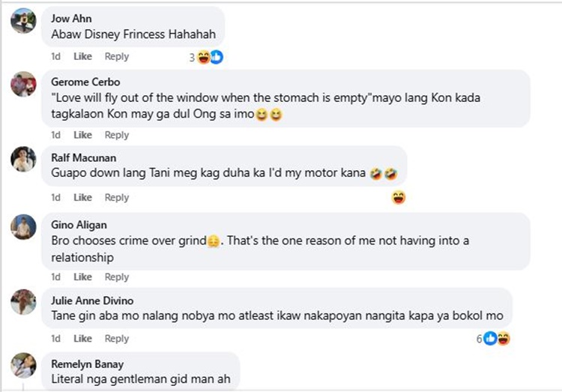562x392 pixels.
Task: Click the 1d timestamp under Ralf Macunan
Action: [x=55, y=197]
